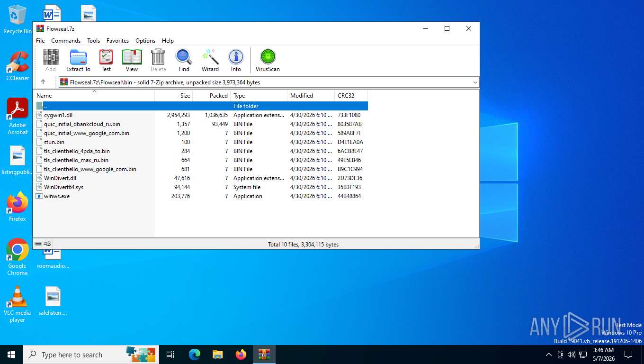Open Recycle Bin desktop icon

pos(17,20)
